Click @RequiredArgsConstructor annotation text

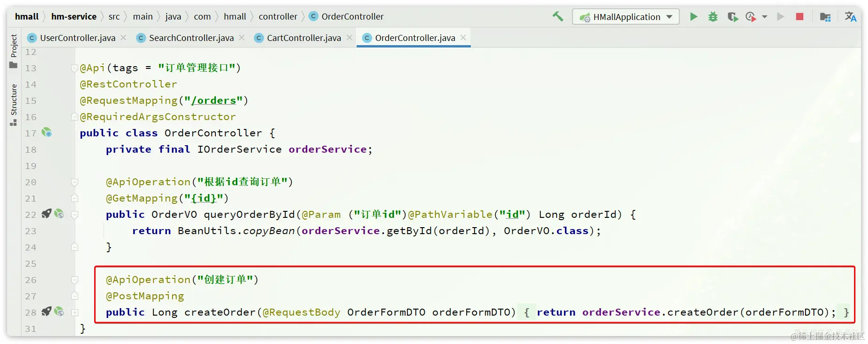(x=158, y=117)
